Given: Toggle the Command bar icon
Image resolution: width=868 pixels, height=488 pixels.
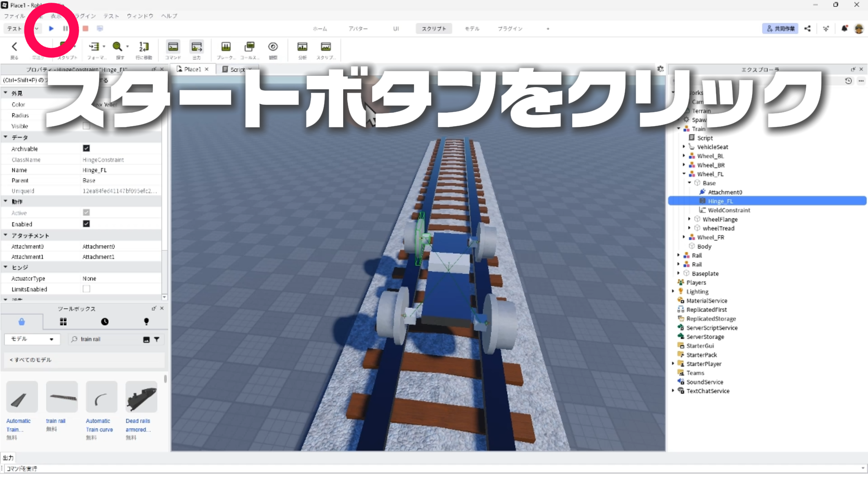Looking at the screenshot, I should pyautogui.click(x=173, y=47).
